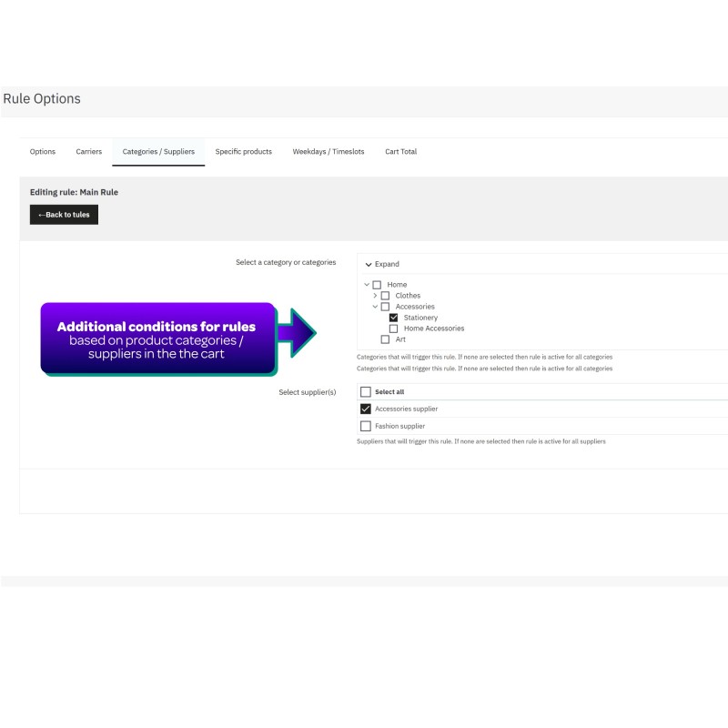The height and width of the screenshot is (728, 728).
Task: Click the Fashion supplier label
Action: coord(399,426)
